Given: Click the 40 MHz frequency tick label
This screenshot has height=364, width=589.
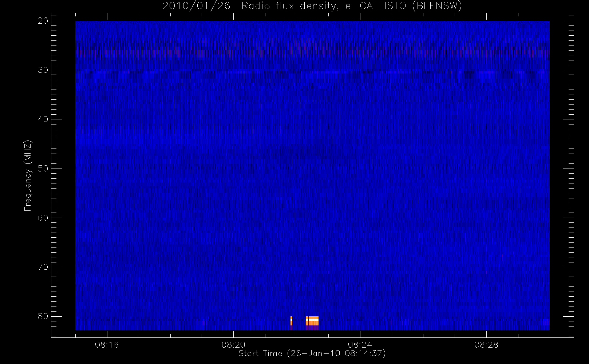Looking at the screenshot, I should tap(43, 119).
